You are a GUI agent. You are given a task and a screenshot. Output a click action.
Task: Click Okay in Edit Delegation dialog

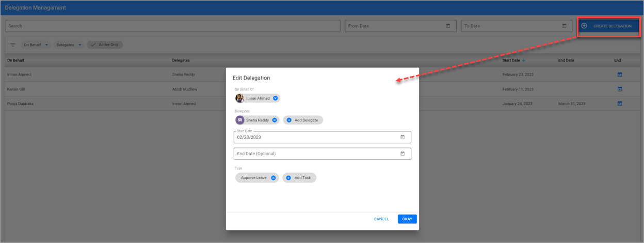click(x=407, y=219)
